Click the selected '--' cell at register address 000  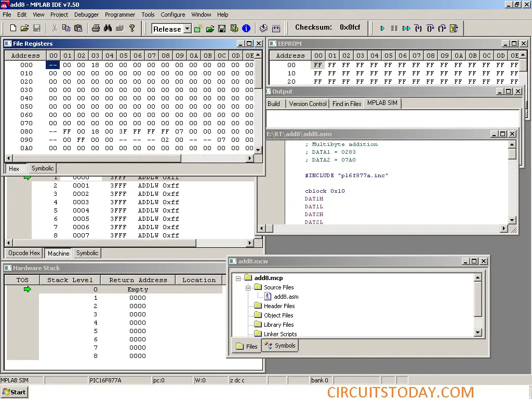pyautogui.click(x=53, y=65)
